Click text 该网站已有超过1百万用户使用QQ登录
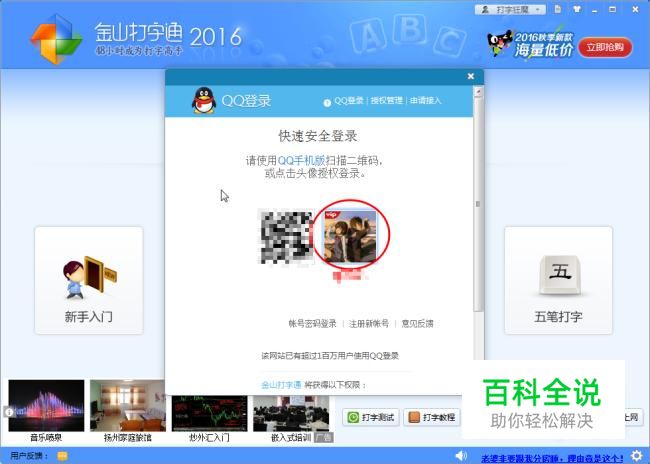Viewport: 650px width, 464px height. 330,356
